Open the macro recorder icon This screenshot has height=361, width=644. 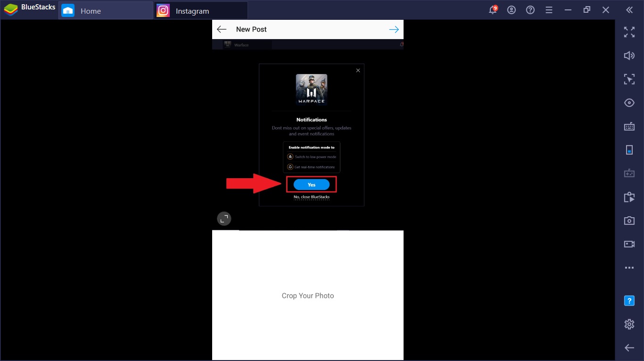tap(629, 197)
